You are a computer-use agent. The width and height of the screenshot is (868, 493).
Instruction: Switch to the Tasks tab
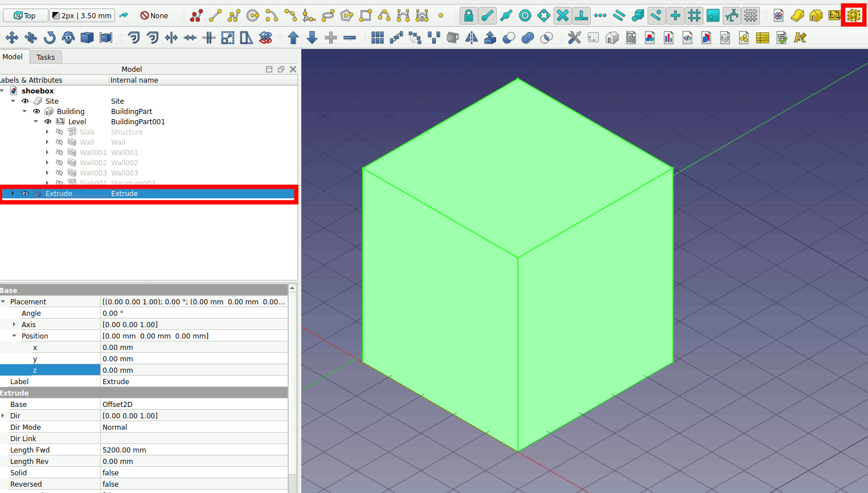click(x=46, y=57)
